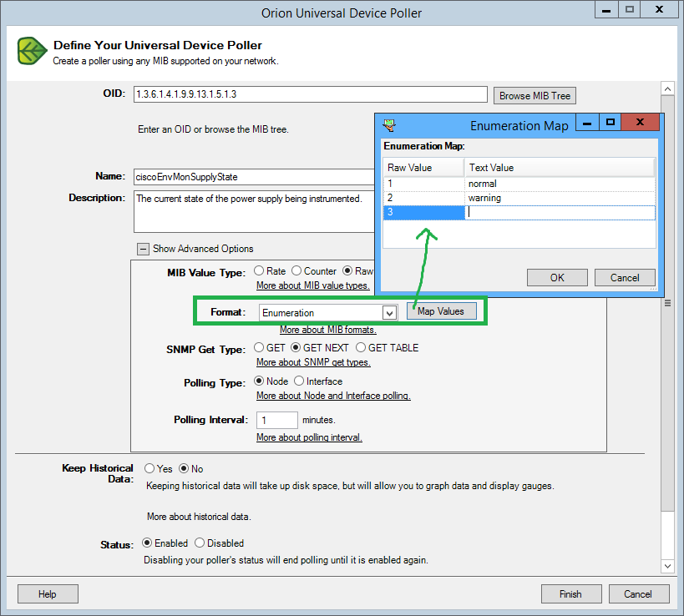Minimize the Orion Universal Device Poller window
The width and height of the screenshot is (684, 616).
606,9
